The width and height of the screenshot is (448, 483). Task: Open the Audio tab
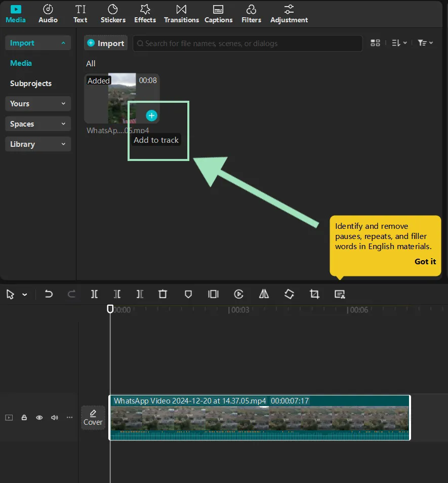(48, 14)
